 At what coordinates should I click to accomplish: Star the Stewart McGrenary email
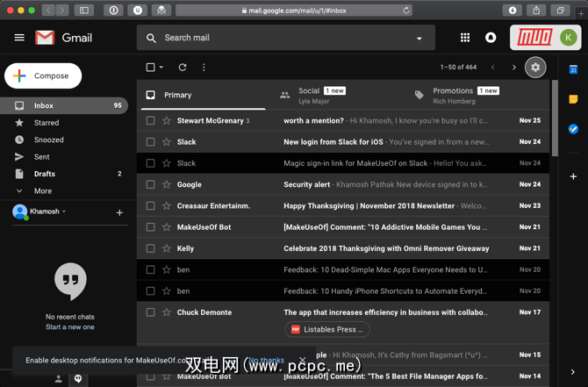point(167,120)
